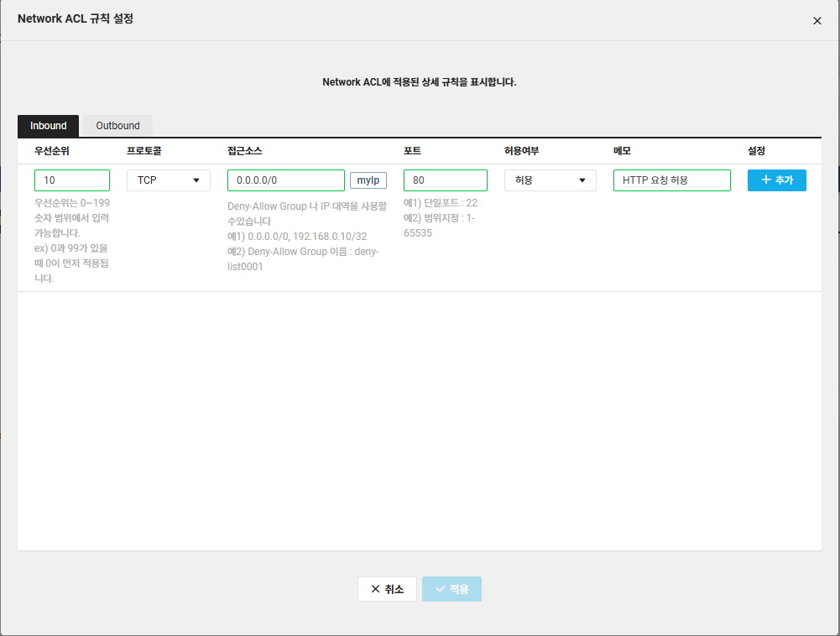Screen dimensions: 840x636
Task: Click the port example 단일포트 : 22 text
Action: point(441,203)
